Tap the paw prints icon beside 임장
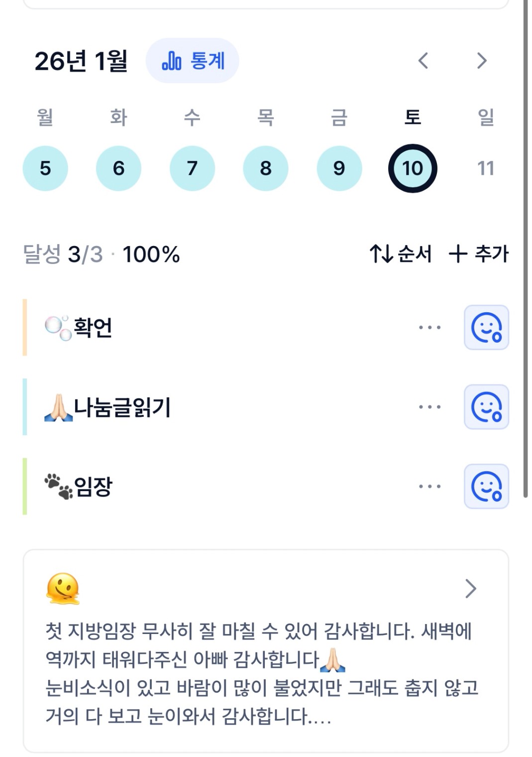Screen dimensions: 532x757 pyautogui.click(x=58, y=486)
